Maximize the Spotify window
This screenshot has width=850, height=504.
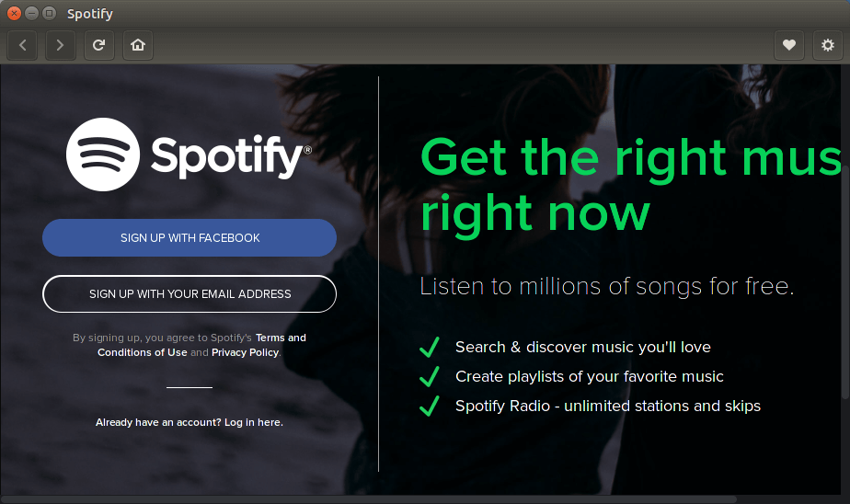(49, 14)
